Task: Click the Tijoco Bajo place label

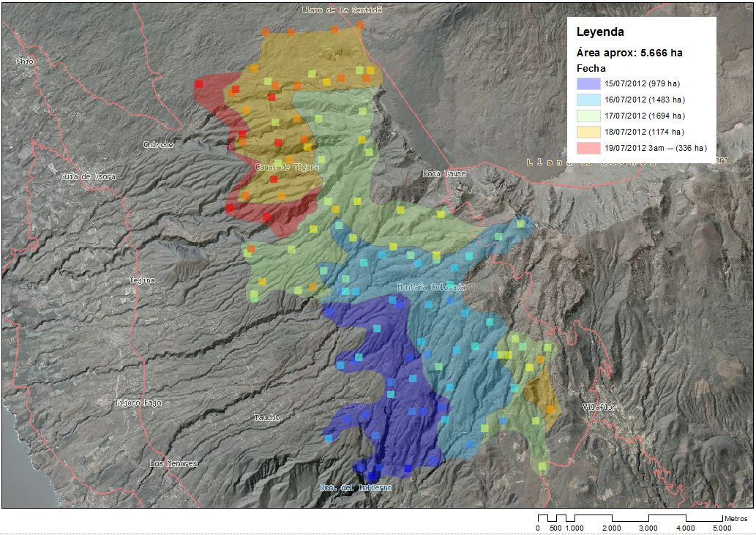Action: coord(138,403)
